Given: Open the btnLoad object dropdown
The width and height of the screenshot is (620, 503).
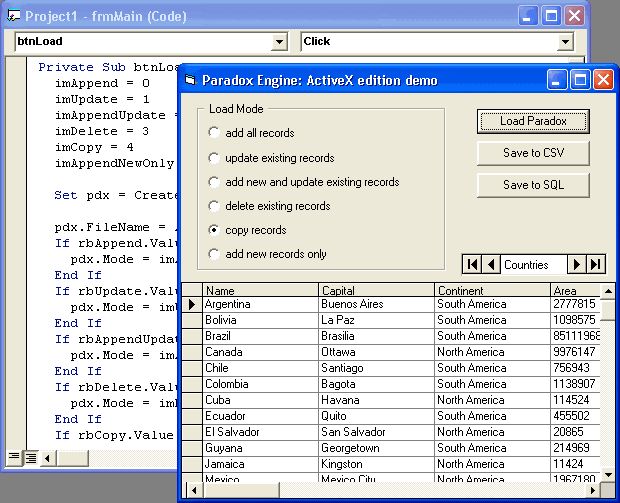Looking at the screenshot, I should click(x=279, y=42).
